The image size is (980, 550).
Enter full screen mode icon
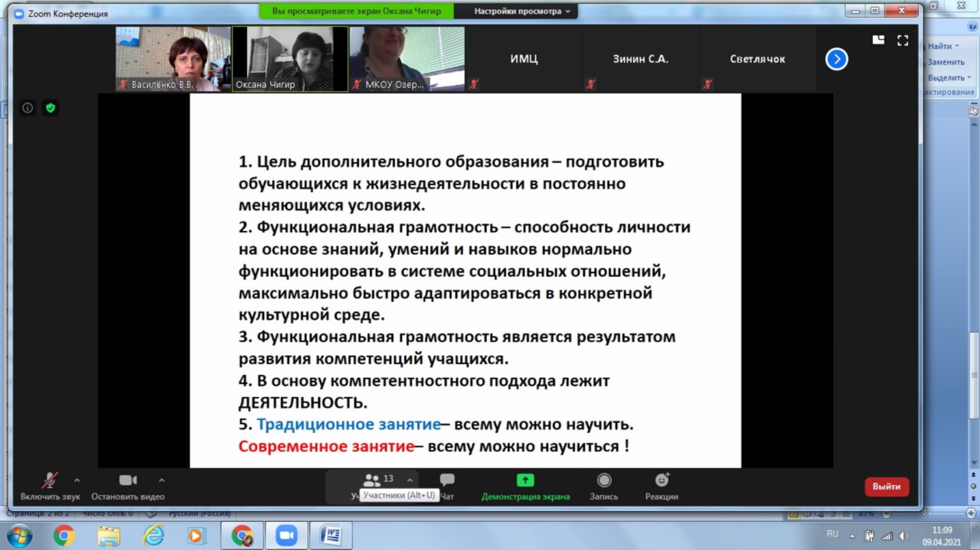pos(903,41)
